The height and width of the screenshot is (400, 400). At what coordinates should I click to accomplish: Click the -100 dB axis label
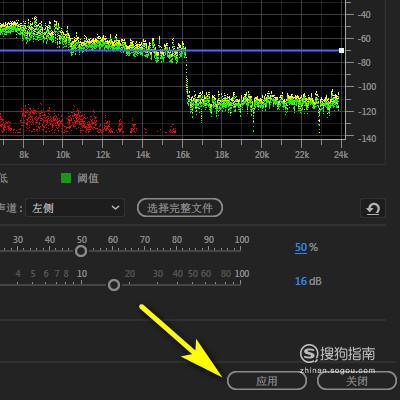point(366,87)
